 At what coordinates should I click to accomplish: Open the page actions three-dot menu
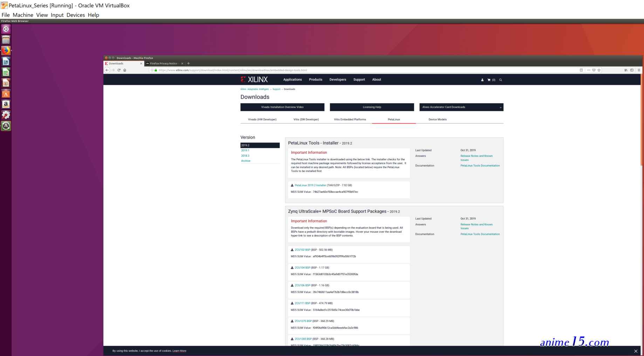tap(589, 70)
